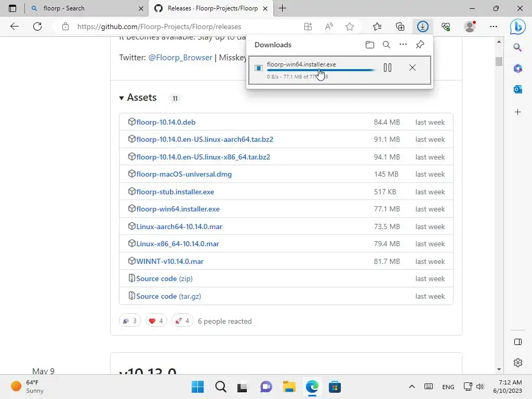Download floorp-macOS-universal.dmg
This screenshot has height=399, width=532.
click(x=184, y=175)
